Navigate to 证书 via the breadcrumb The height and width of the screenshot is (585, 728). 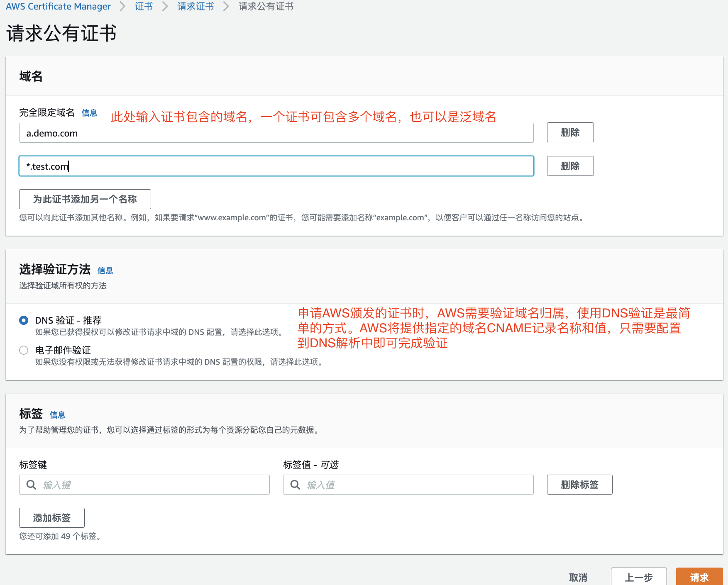pos(144,6)
